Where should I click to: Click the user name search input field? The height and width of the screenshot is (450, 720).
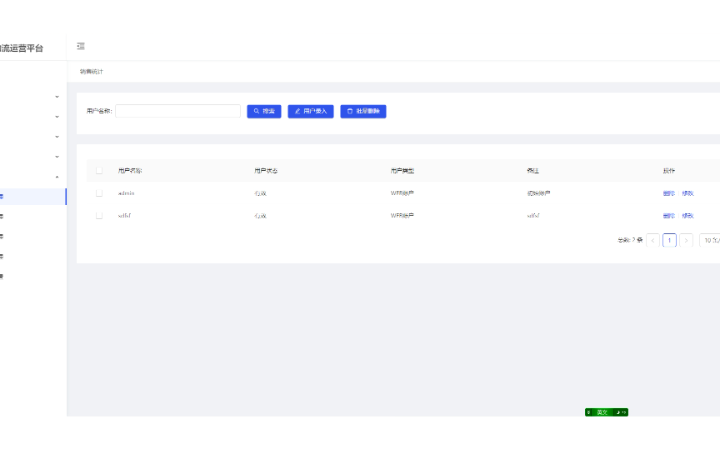click(x=178, y=111)
